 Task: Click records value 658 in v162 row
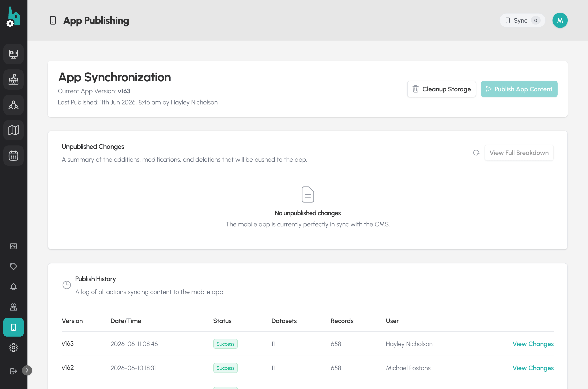point(336,368)
